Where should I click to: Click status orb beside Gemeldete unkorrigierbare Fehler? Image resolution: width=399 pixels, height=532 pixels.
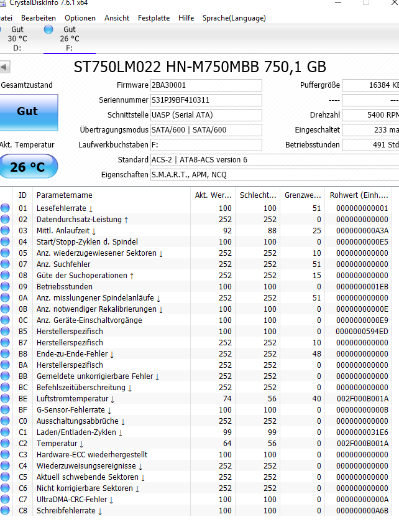click(5, 376)
